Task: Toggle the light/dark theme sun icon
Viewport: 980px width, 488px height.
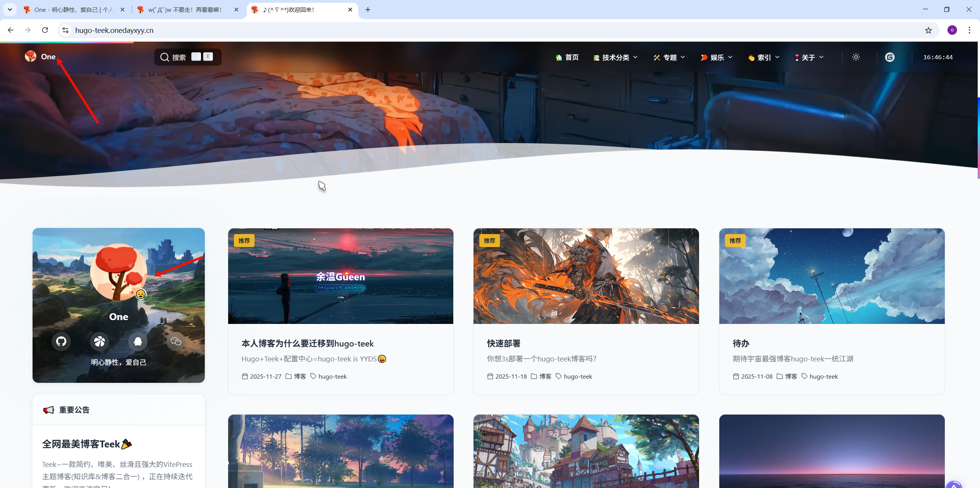Action: (x=856, y=57)
